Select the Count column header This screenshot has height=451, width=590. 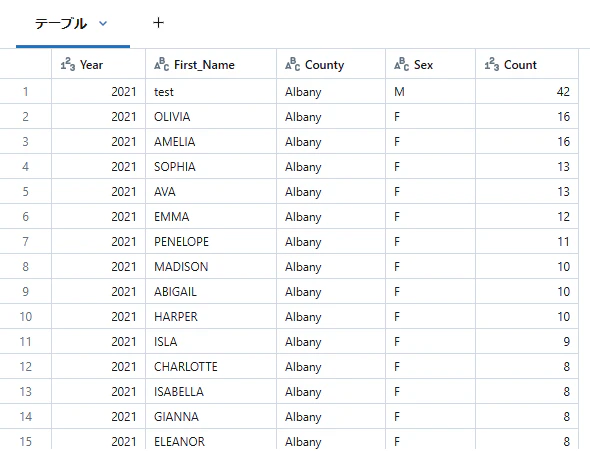tap(527, 64)
